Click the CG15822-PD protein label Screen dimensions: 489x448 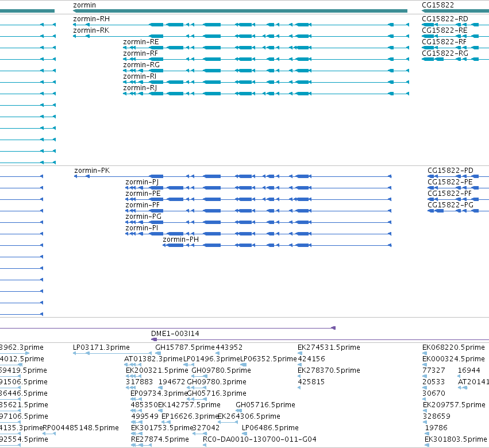[x=451, y=171]
